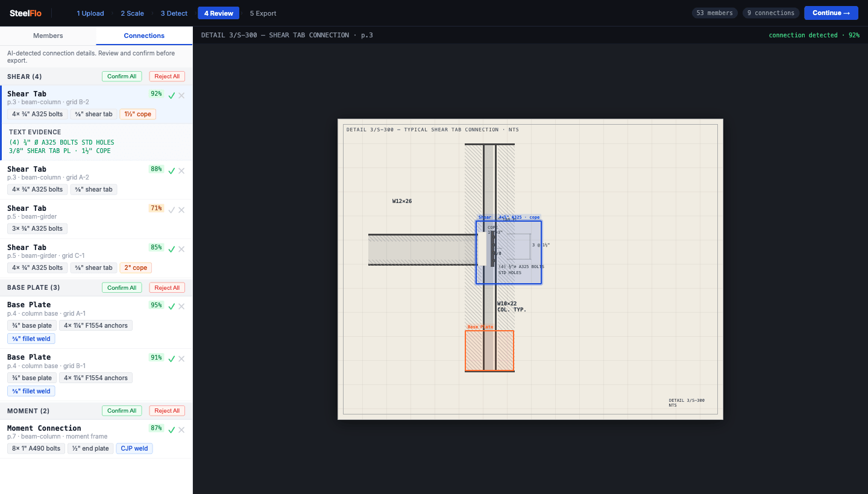Click the W10×22 COL. TYP. label
The image size is (868, 494).
coord(511,307)
